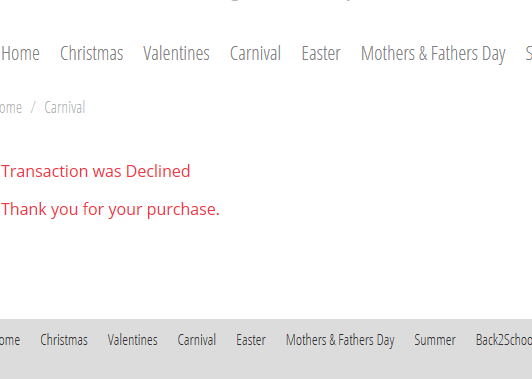532x379 pixels.
Task: Go to Christmas in the top menu
Action: [92, 53]
